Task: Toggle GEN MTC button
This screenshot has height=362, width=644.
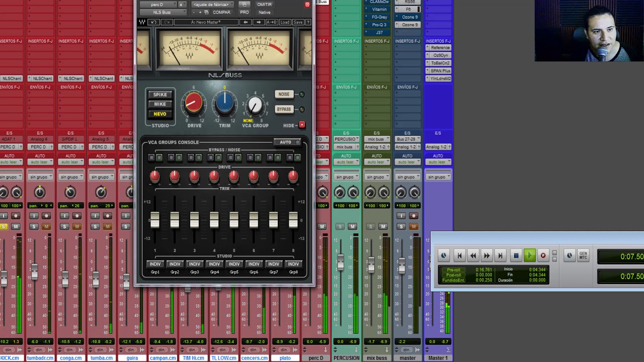Action: (x=583, y=255)
